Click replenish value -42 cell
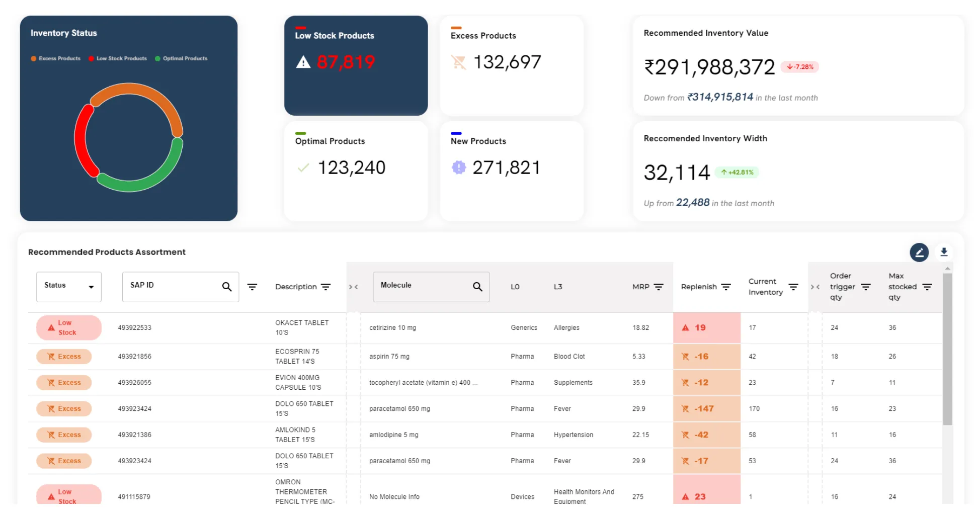Image resolution: width=980 pixels, height=515 pixels. pyautogui.click(x=707, y=435)
